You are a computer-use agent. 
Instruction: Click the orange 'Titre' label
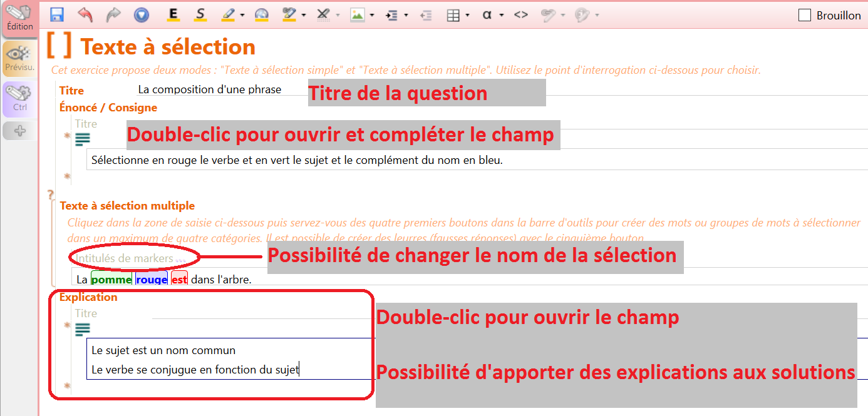(x=71, y=91)
